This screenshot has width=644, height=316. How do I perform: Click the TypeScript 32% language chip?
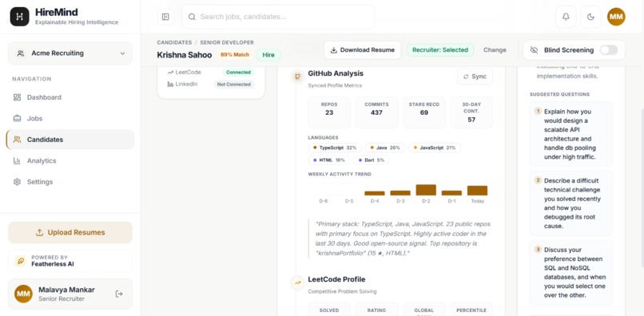point(335,148)
